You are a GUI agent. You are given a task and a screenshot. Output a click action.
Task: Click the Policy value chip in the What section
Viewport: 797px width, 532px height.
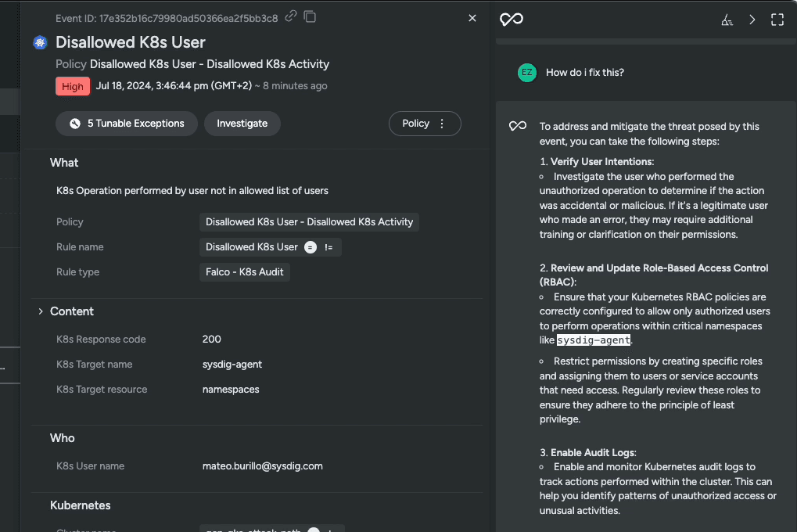[309, 222]
